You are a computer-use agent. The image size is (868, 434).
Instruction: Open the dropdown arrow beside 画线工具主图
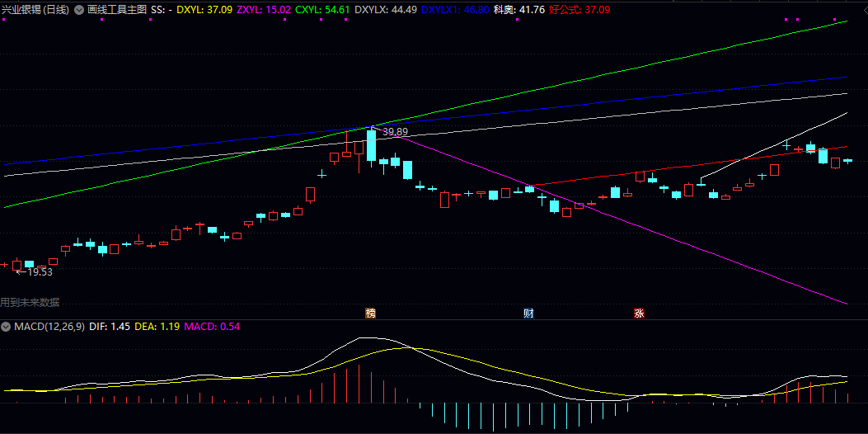coord(79,9)
